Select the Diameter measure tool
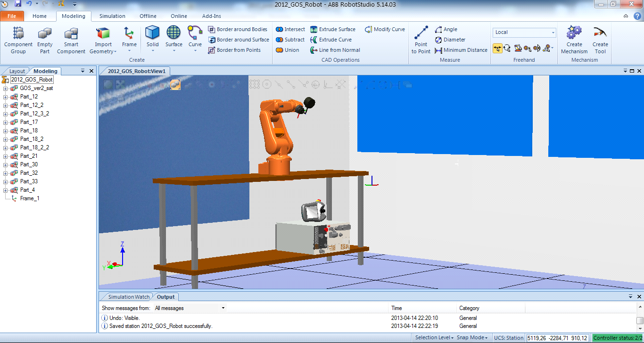Viewport: 644px width, 343px height. coord(450,40)
